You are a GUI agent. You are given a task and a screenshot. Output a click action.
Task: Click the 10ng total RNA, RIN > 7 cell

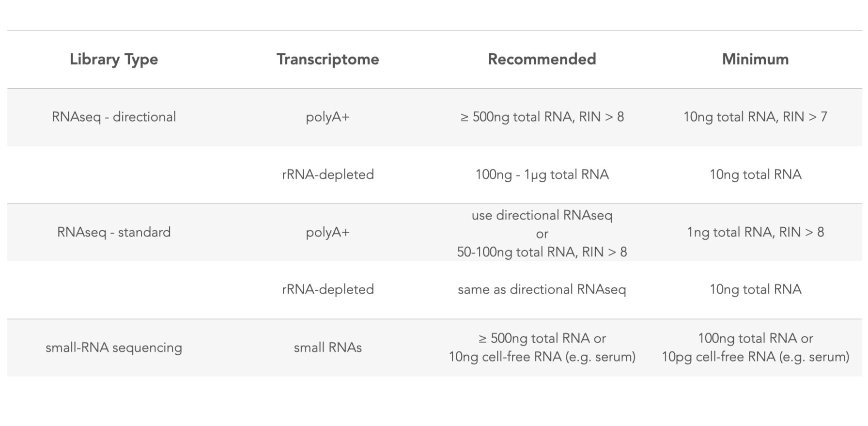click(755, 117)
